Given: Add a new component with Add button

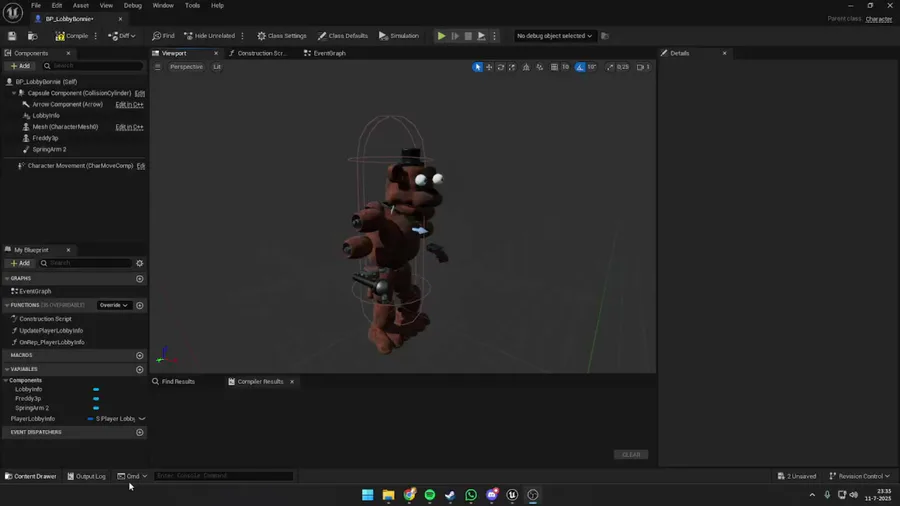Looking at the screenshot, I should point(20,66).
